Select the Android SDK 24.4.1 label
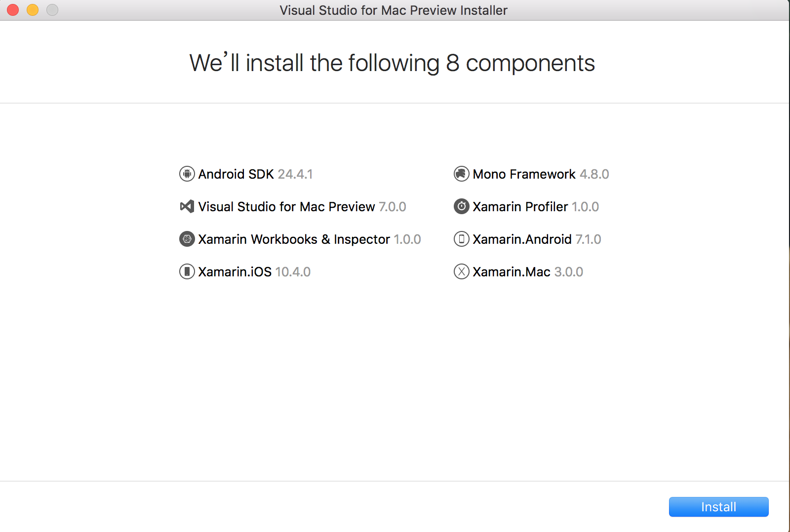 tap(255, 174)
